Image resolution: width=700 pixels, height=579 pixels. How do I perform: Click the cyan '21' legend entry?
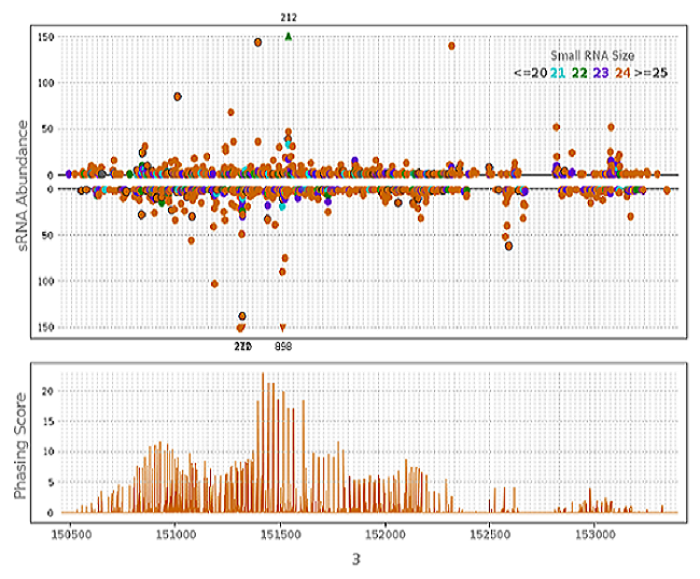[x=558, y=73]
